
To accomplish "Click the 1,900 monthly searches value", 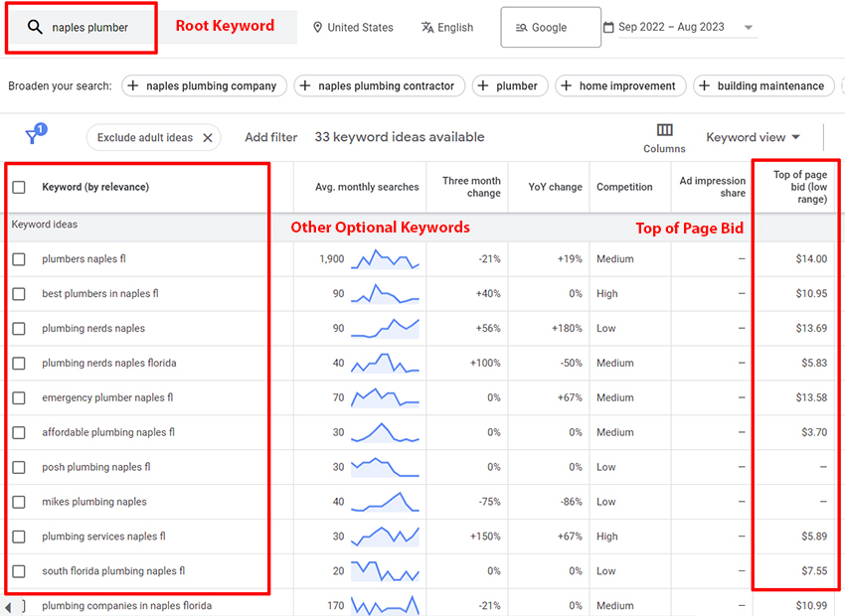I will [331, 259].
